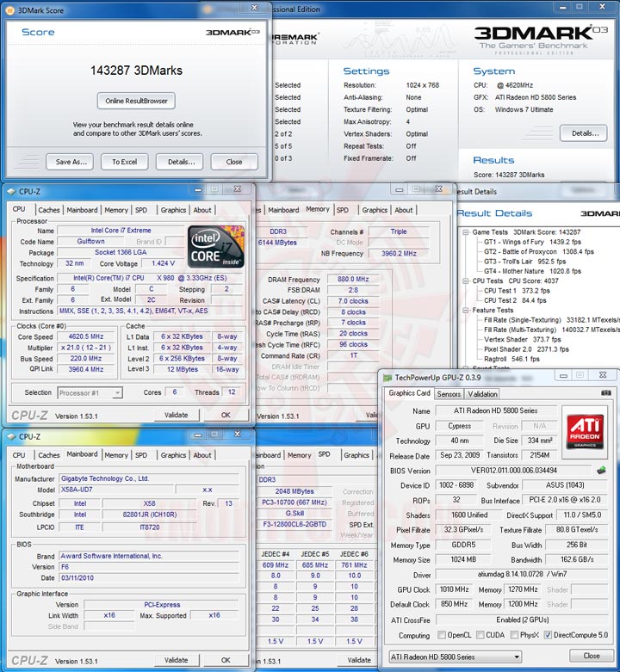The height and width of the screenshot is (672, 620).
Task: Collapse the Game Tests tree node
Action: click(x=466, y=231)
